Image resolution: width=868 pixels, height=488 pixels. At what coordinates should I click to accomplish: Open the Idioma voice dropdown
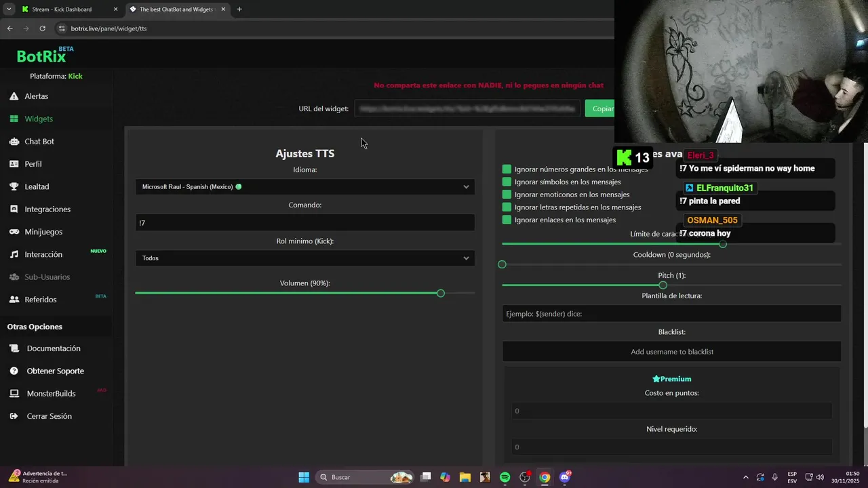tap(304, 187)
